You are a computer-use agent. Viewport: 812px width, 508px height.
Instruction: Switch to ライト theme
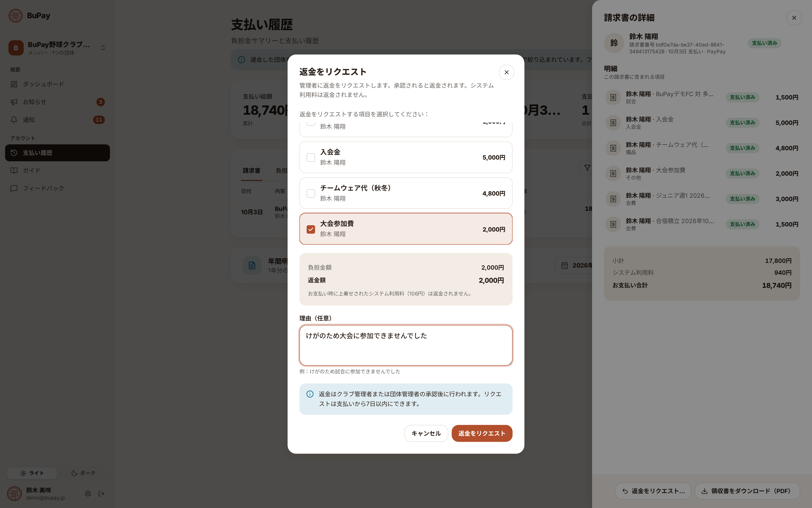click(x=32, y=473)
